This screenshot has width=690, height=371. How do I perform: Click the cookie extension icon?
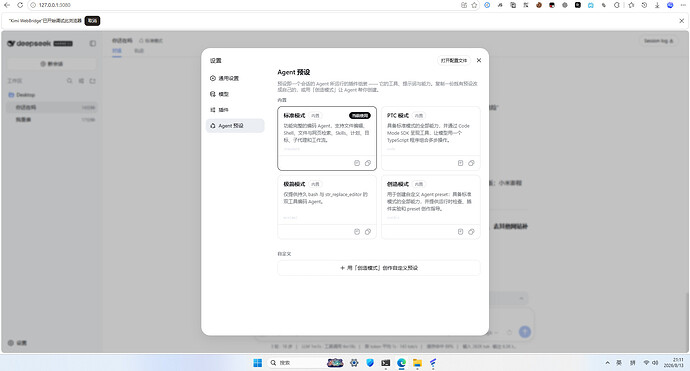click(x=539, y=5)
